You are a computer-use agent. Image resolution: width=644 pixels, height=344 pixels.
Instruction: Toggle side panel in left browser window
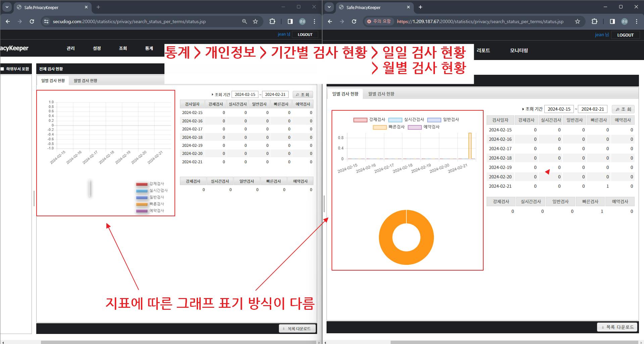290,21
